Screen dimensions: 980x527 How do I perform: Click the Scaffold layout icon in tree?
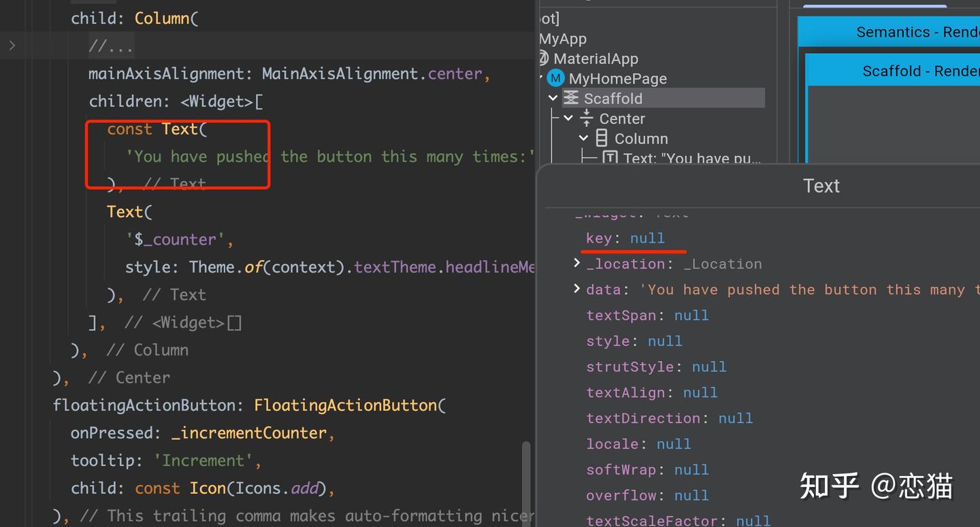(571, 99)
